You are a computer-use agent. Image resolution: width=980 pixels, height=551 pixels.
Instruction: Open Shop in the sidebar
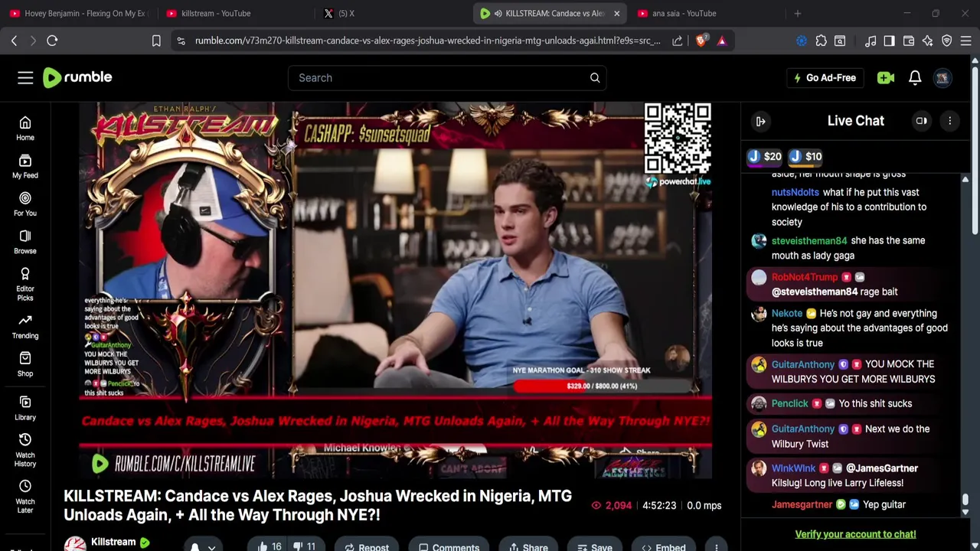coord(25,364)
